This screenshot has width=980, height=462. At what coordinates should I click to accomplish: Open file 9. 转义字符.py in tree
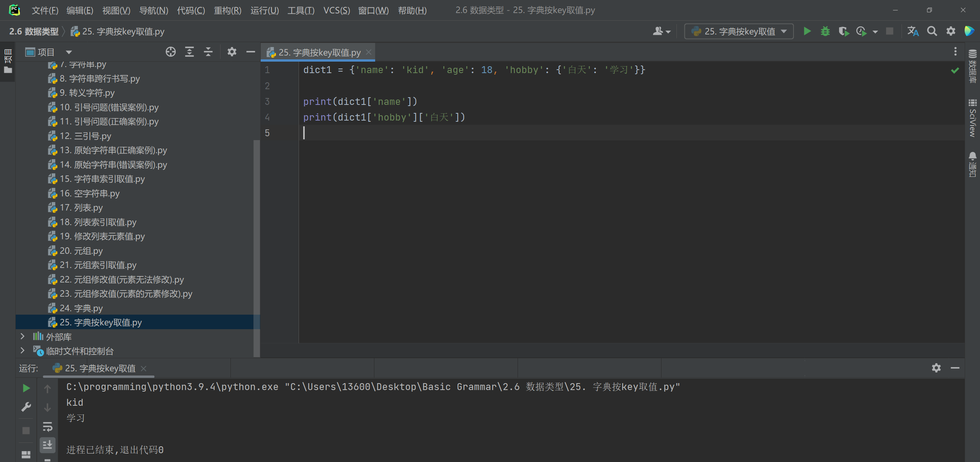pos(87,93)
